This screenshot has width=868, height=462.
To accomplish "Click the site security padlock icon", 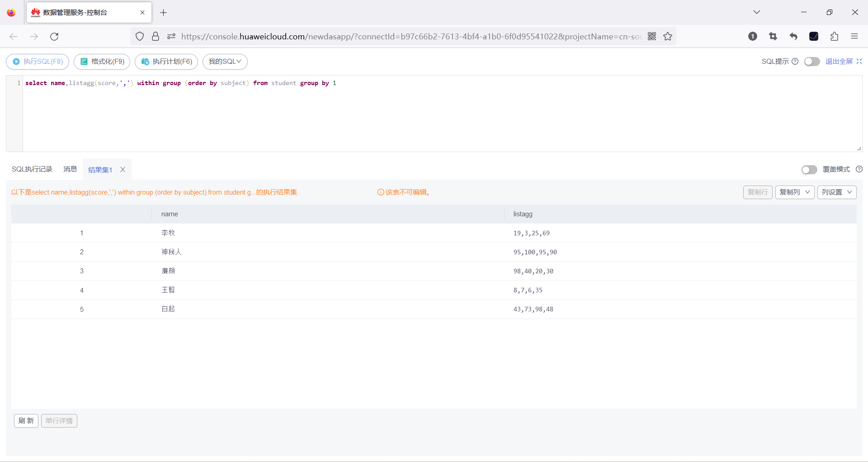I will click(x=156, y=37).
